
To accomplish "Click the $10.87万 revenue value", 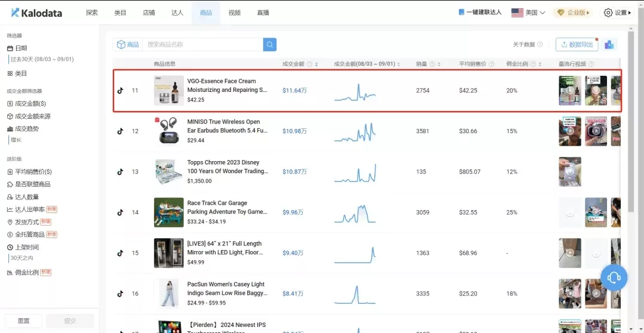I will pyautogui.click(x=294, y=172).
